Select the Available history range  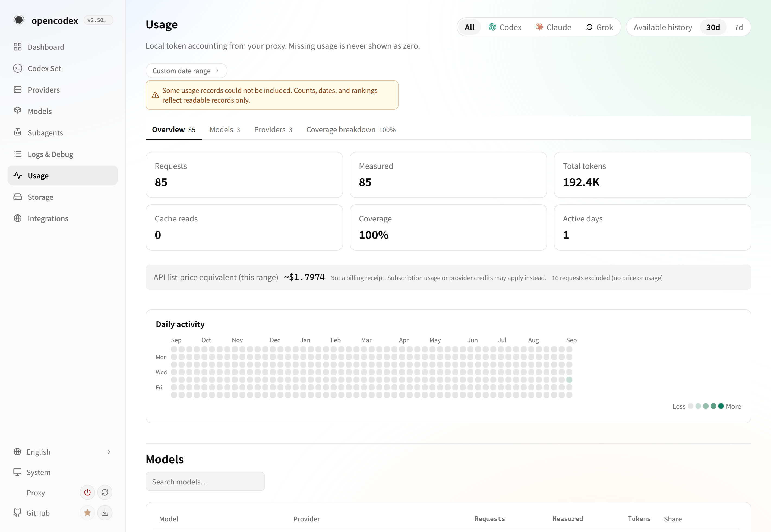[x=663, y=27]
